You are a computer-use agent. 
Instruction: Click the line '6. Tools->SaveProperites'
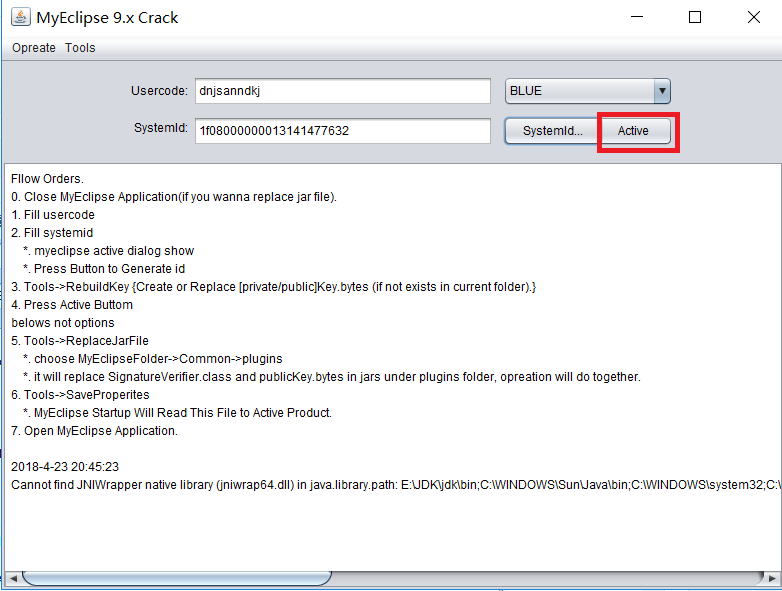(x=80, y=395)
